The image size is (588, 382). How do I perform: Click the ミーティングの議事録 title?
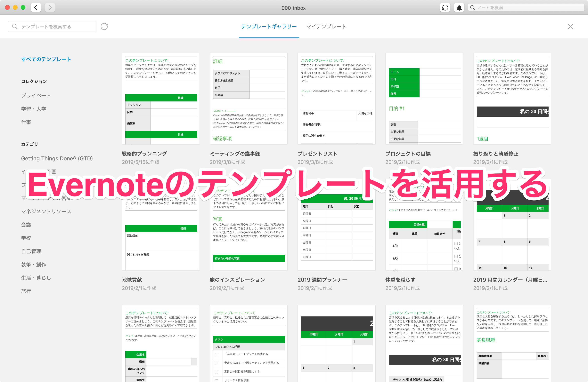(x=235, y=154)
